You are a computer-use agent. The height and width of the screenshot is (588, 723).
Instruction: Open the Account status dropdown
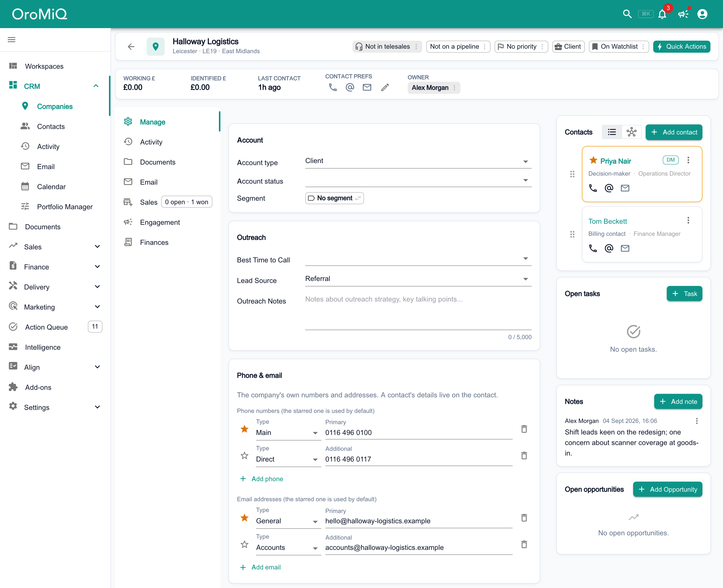(418, 180)
